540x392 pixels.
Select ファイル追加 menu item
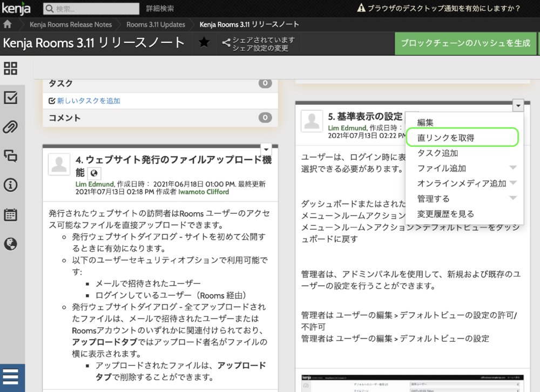[x=442, y=168]
